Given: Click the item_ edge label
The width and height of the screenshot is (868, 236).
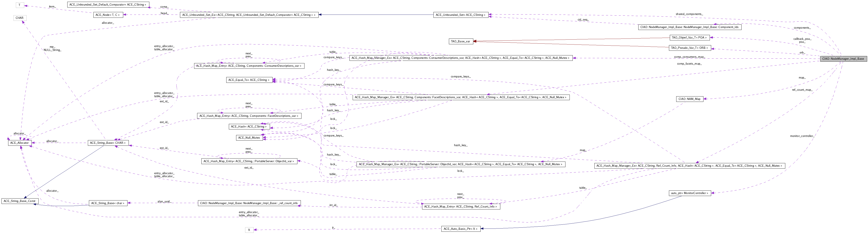Looking at the screenshot, I should point(52,6).
